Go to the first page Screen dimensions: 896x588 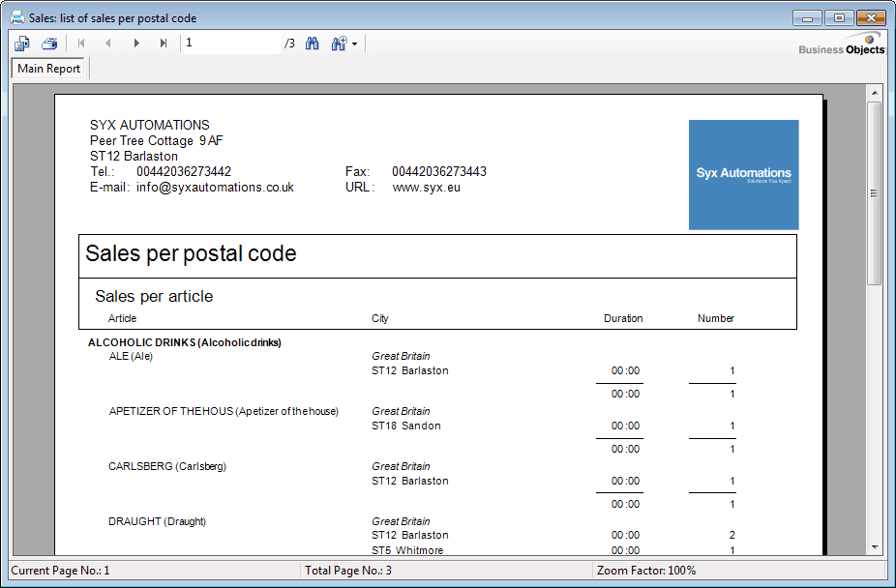81,44
